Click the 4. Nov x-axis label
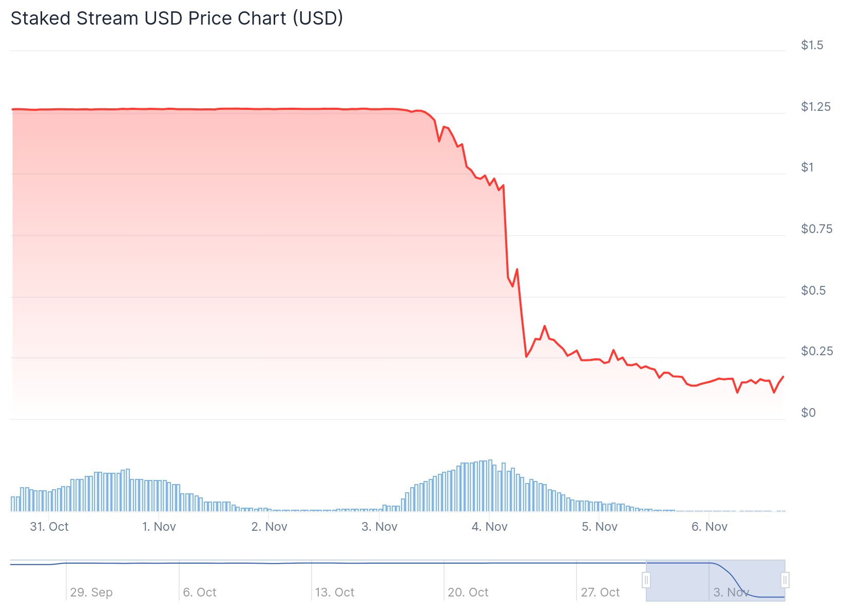This screenshot has height=616, width=844. coord(490,527)
